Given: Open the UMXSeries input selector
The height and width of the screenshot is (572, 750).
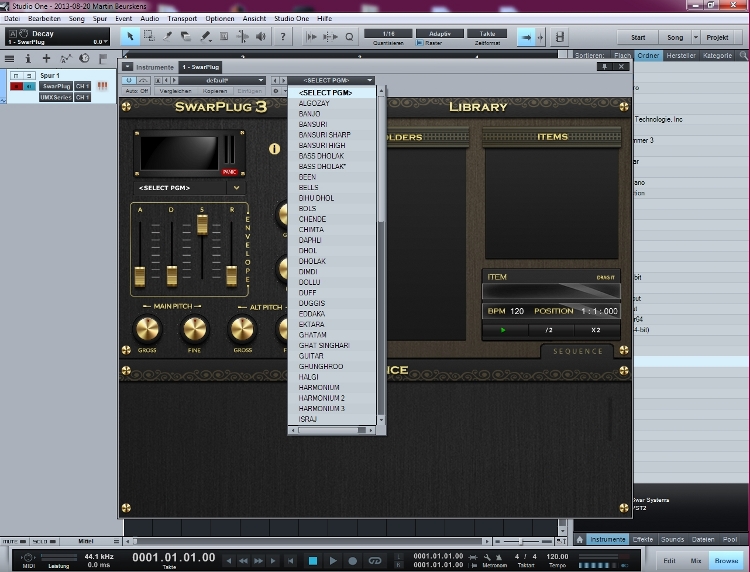Looking at the screenshot, I should [x=56, y=97].
